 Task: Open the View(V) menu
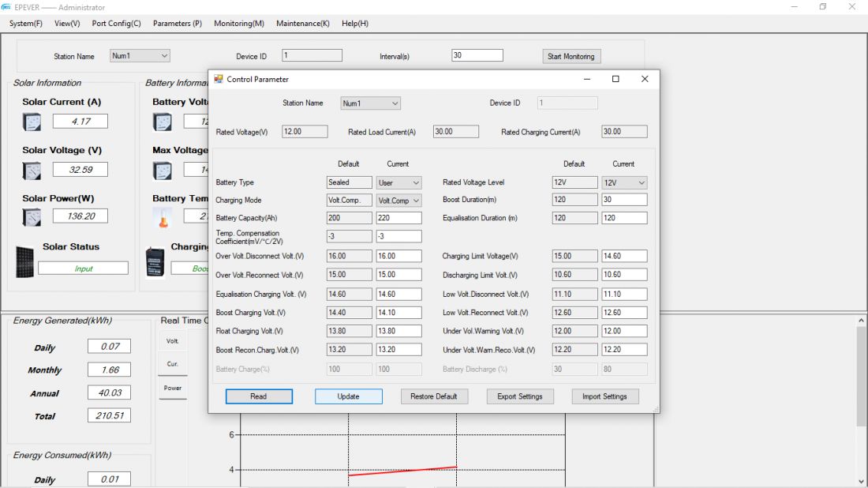pos(67,23)
